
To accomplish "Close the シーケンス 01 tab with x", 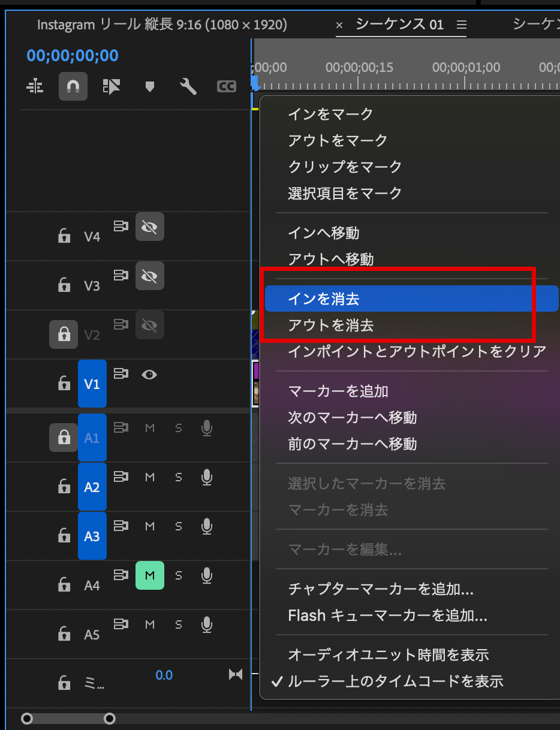I will click(x=339, y=25).
